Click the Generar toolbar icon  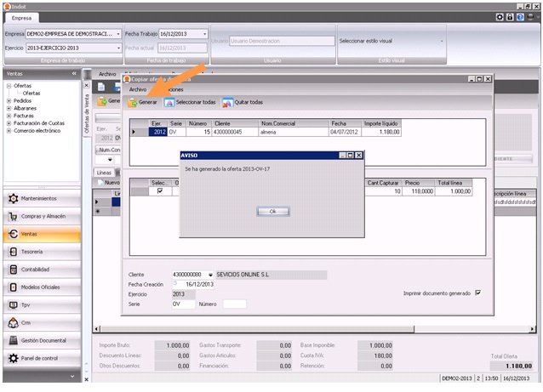coord(134,102)
